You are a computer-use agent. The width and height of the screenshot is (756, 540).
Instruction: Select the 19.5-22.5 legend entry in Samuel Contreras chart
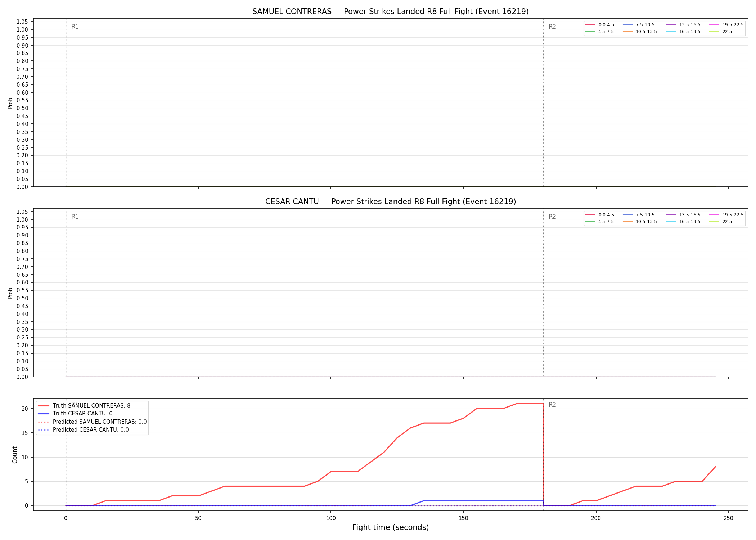[726, 25]
